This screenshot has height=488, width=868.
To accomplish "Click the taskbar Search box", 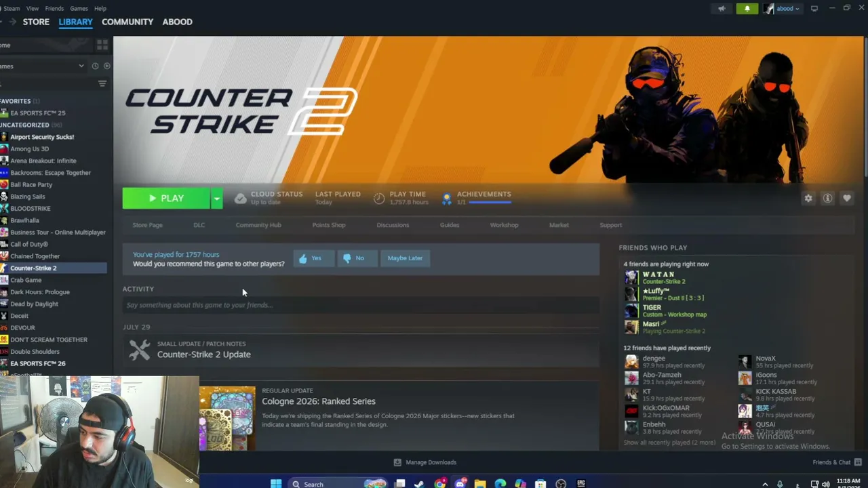I will pyautogui.click(x=336, y=484).
